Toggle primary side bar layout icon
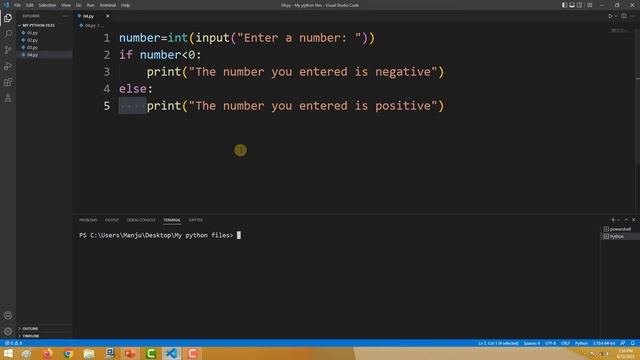The width and height of the screenshot is (640, 360). click(564, 5)
